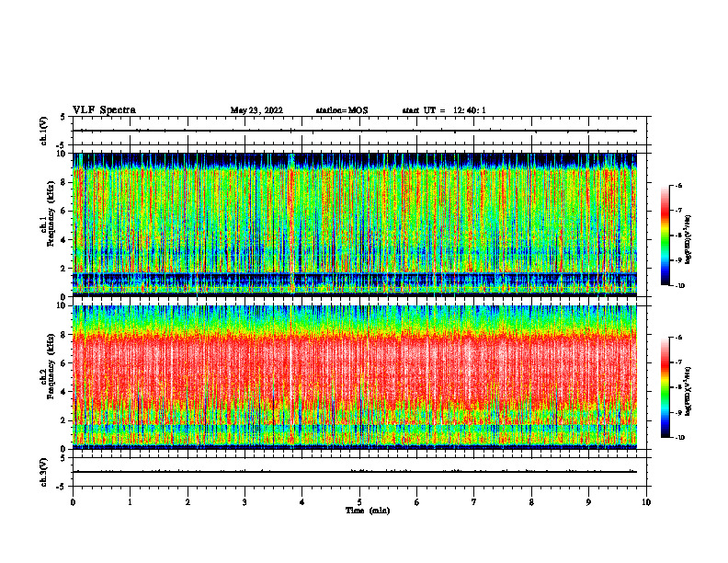Click inside the ch.1 spectrogram panel
Image resolution: width=728 pixels, height=563 pixels.
coord(355,224)
